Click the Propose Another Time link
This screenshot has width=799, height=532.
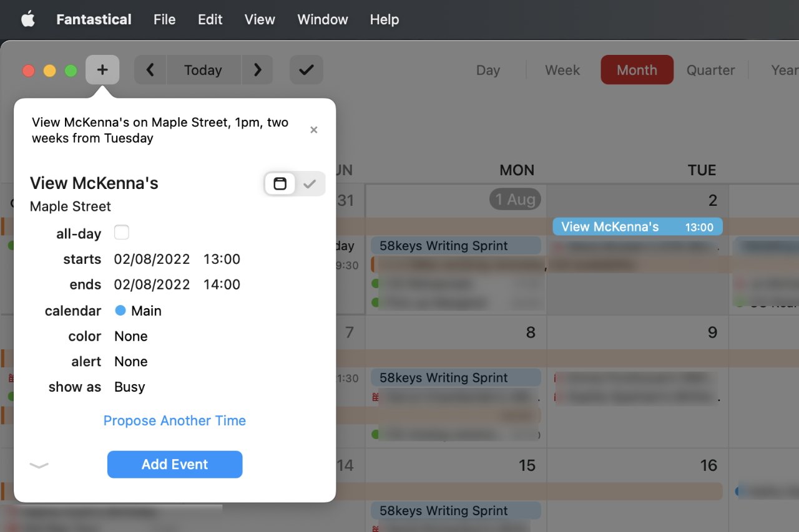[175, 421]
